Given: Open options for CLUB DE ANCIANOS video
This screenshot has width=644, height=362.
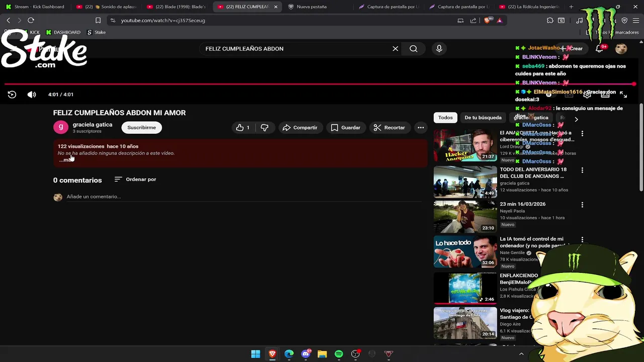Looking at the screenshot, I should point(582,170).
